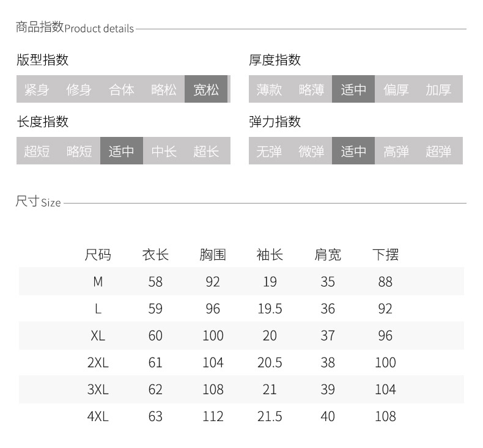Pick the 超长 length option

point(206,151)
